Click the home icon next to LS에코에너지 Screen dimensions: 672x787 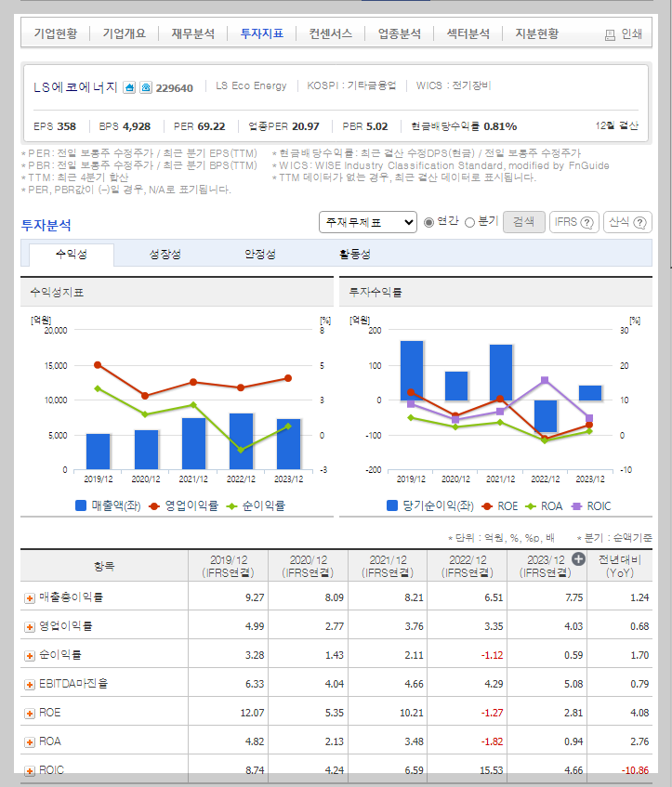coord(129,87)
